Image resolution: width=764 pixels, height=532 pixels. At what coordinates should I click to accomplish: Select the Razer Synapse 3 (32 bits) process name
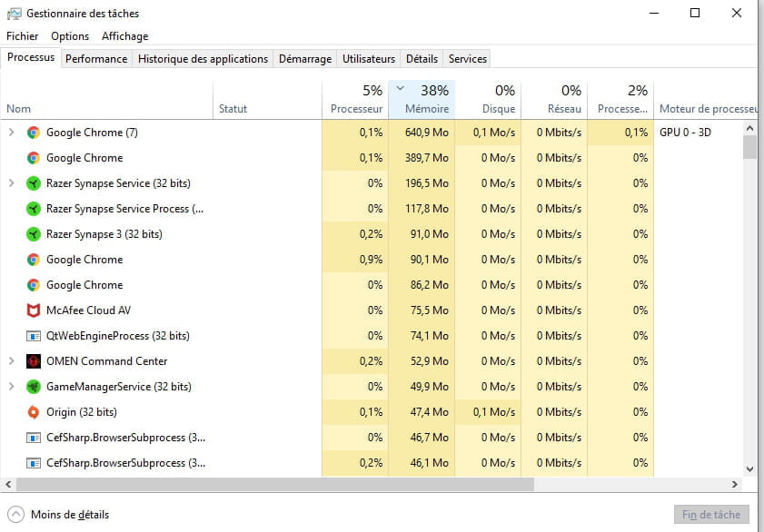click(104, 234)
